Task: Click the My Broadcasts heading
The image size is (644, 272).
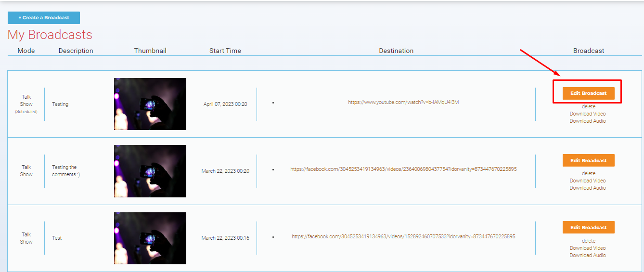Action: coord(50,35)
